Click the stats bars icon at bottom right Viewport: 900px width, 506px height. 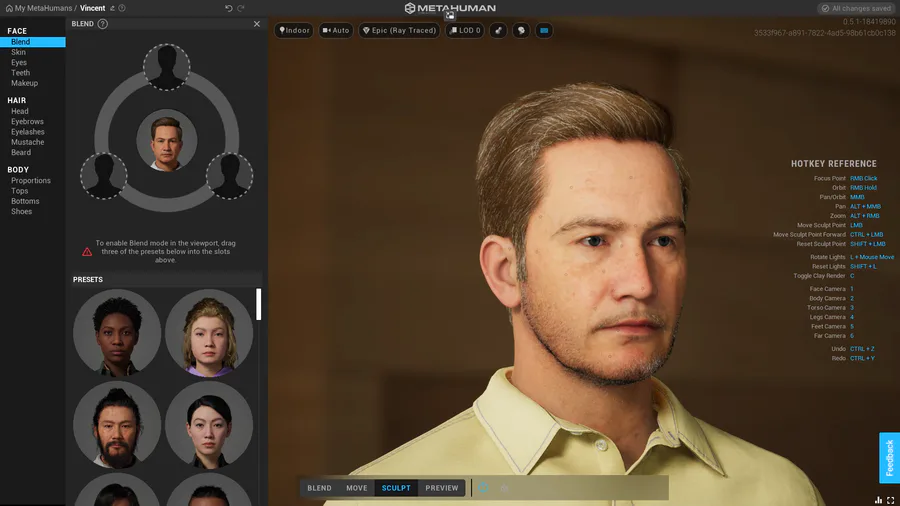click(x=878, y=500)
